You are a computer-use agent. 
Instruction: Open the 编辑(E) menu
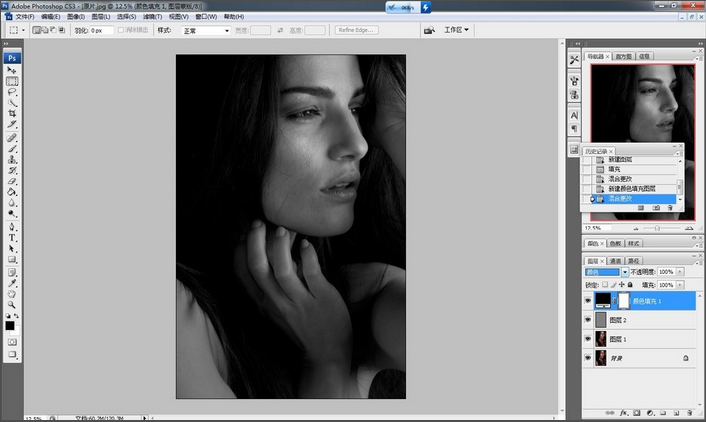coord(50,17)
